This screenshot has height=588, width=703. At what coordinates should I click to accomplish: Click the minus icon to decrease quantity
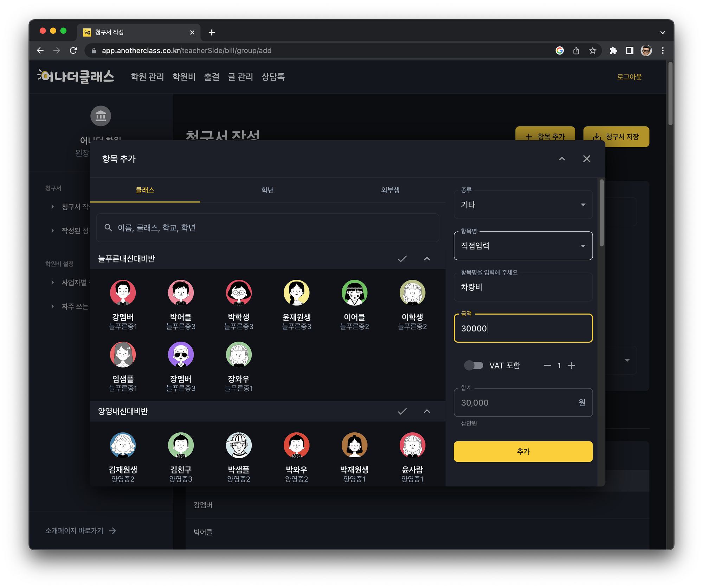coord(547,366)
